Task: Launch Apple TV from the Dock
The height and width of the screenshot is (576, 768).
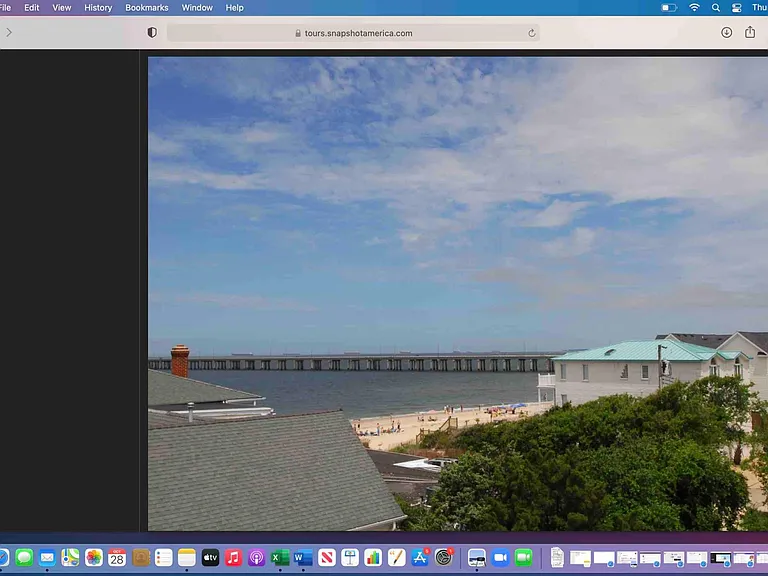Action: click(x=210, y=557)
